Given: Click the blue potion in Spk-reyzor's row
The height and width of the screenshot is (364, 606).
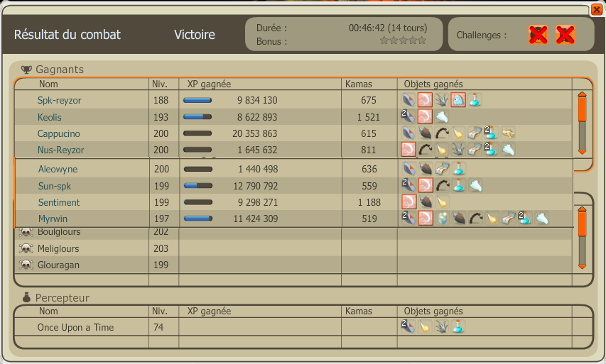Looking at the screenshot, I should tap(475, 100).
